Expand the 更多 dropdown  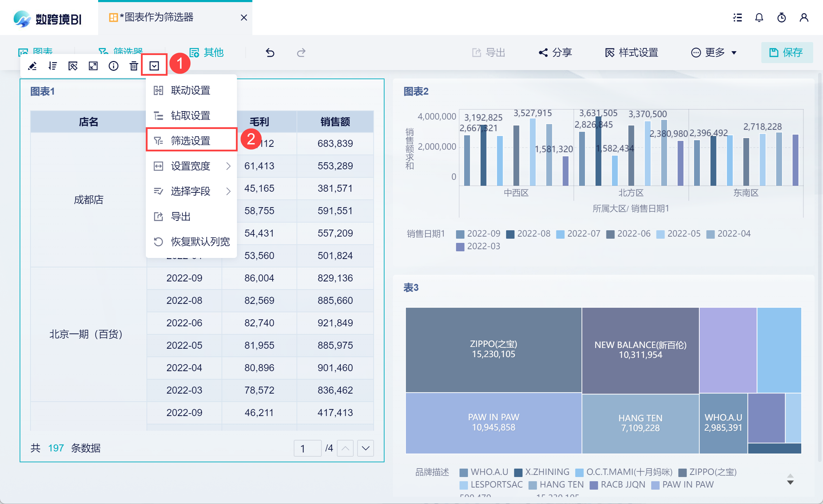(x=714, y=53)
